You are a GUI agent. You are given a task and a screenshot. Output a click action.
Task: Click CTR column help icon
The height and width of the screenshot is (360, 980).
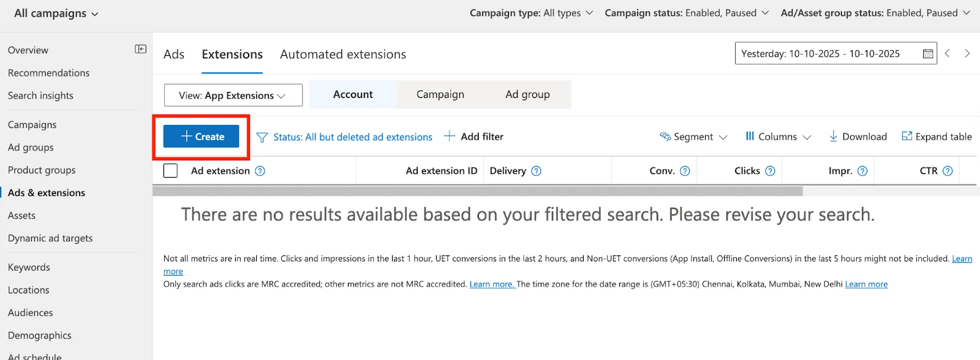coord(948,171)
